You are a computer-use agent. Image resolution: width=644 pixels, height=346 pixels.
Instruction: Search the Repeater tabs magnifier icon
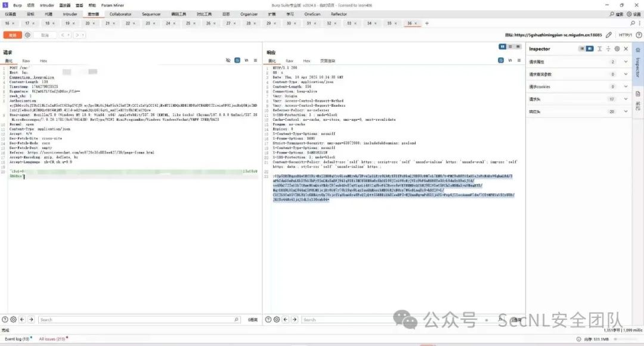pos(633,23)
